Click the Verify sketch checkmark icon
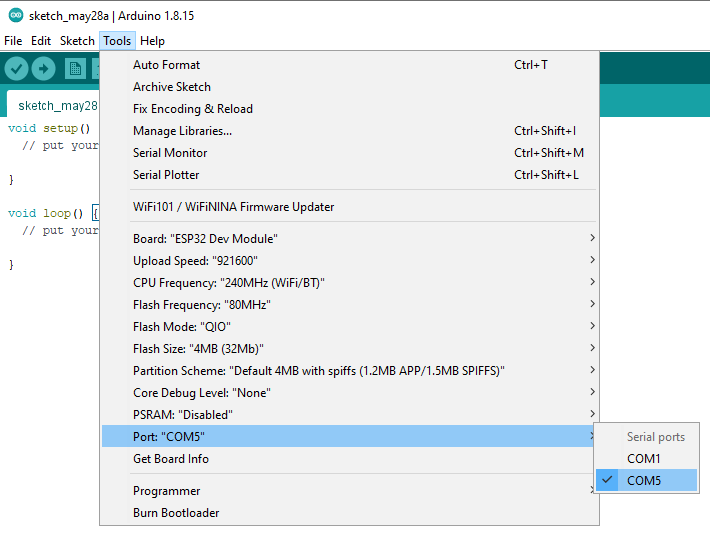The height and width of the screenshot is (535, 710). pos(16,69)
